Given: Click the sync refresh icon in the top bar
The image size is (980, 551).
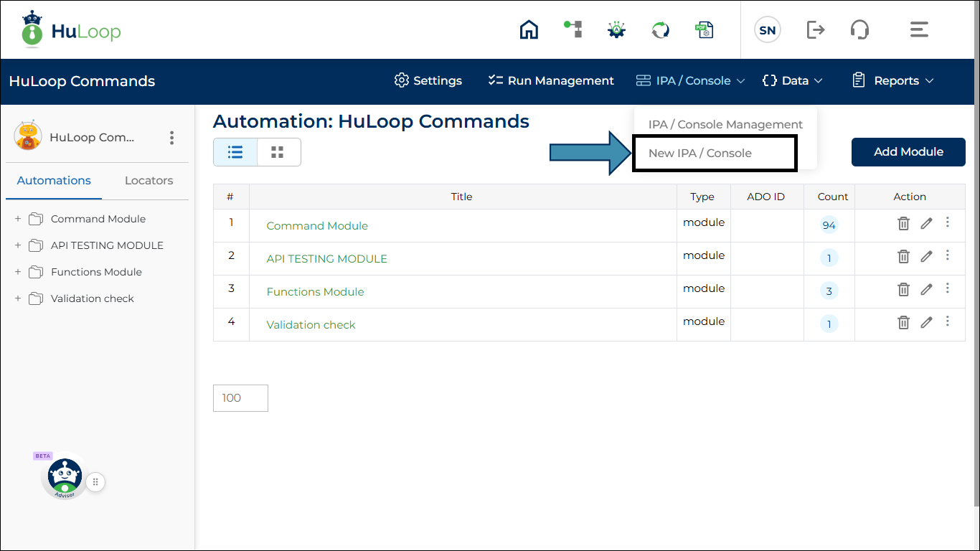Looking at the screenshot, I should click(660, 29).
